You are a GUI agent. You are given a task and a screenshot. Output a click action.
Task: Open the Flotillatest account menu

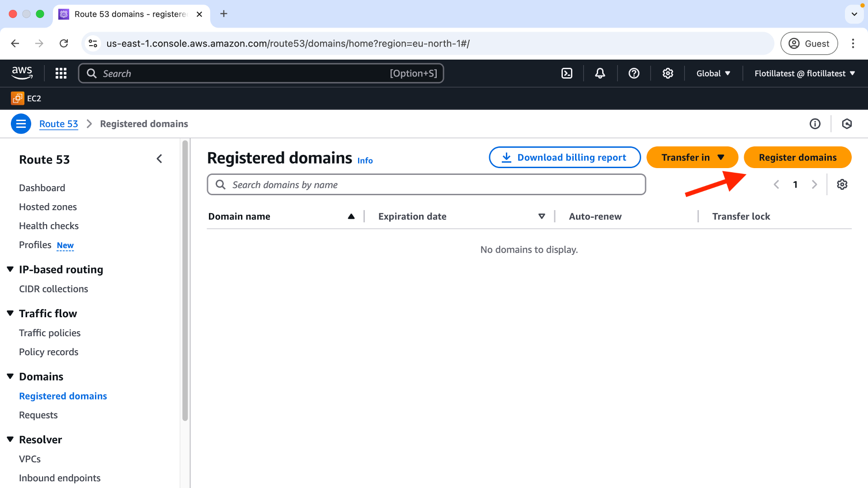pos(805,73)
